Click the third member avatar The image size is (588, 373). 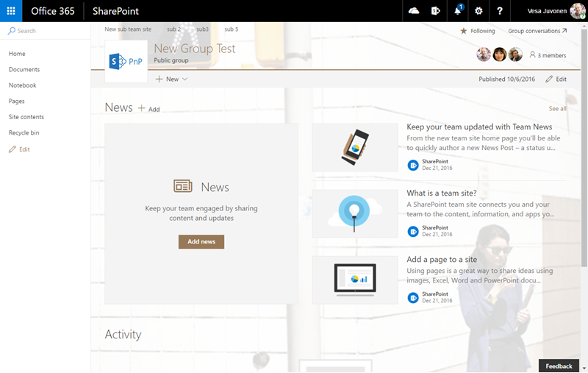click(515, 54)
